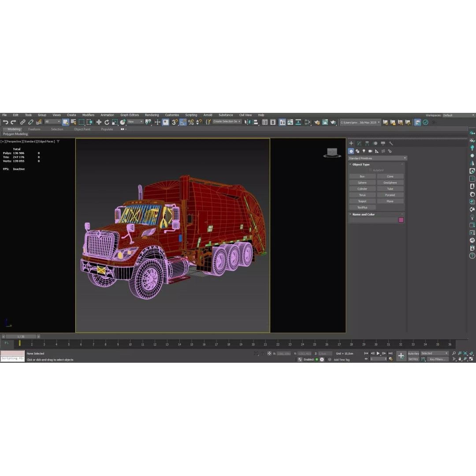Toggle the Angle Snap icon
Viewport: 476px width, 476px height.
[x=183, y=122]
